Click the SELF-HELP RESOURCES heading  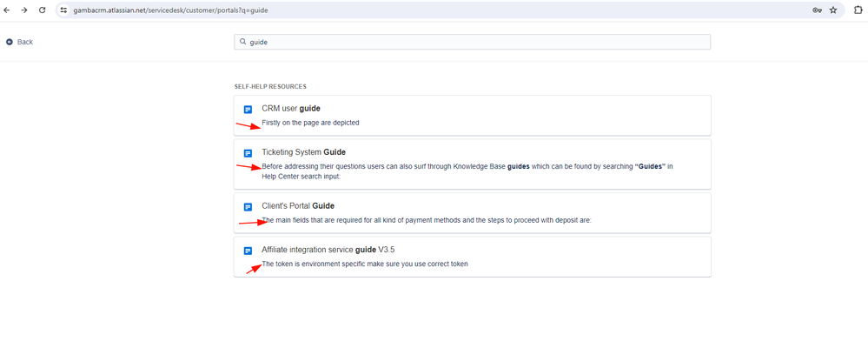[271, 87]
